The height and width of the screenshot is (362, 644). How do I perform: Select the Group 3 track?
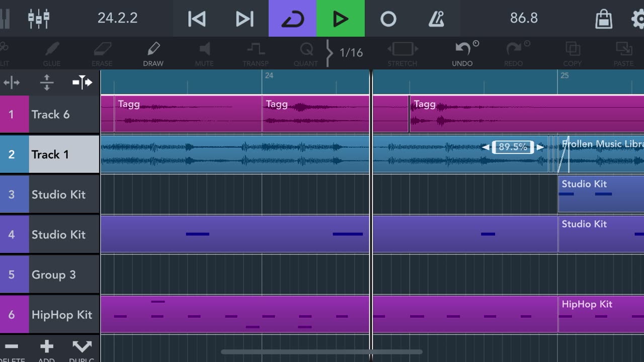point(64,275)
